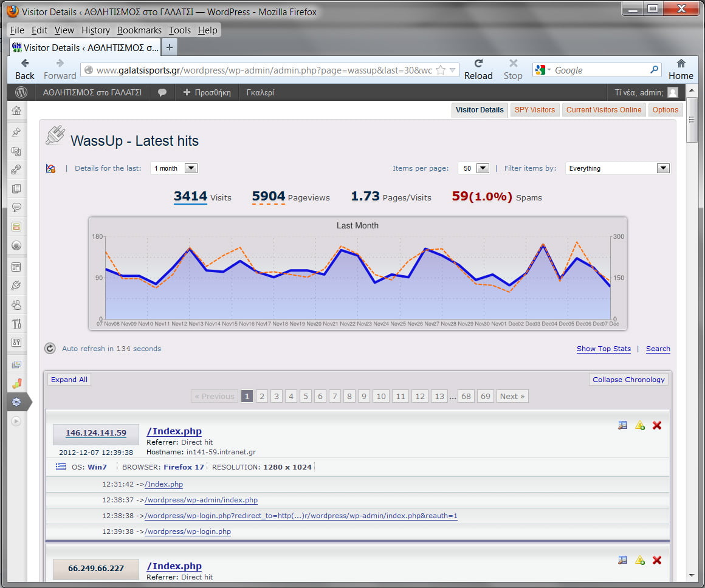Open the colored bar-chart sidebar icon
The image size is (705, 588).
(16, 383)
